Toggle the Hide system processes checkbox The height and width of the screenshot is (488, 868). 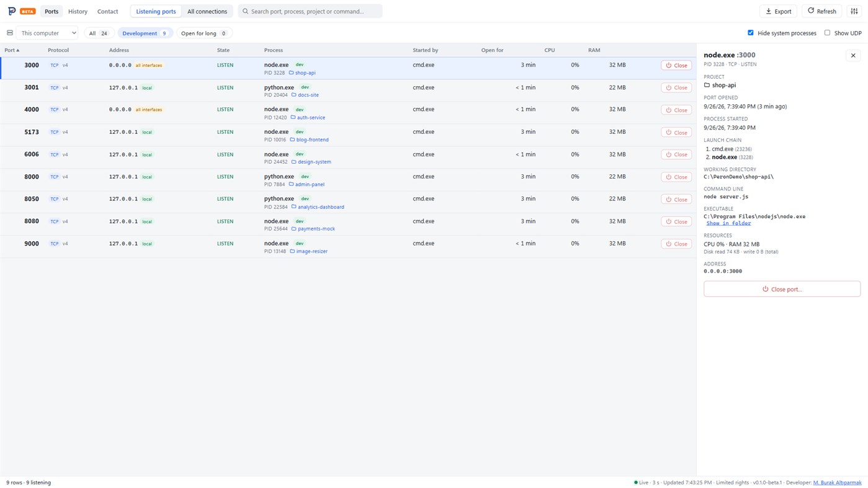[750, 33]
